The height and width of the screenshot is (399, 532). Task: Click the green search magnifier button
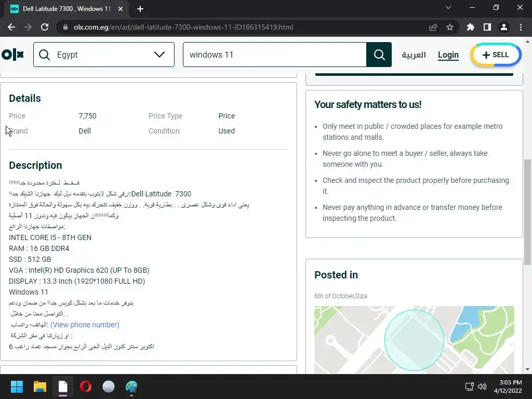[x=379, y=55]
